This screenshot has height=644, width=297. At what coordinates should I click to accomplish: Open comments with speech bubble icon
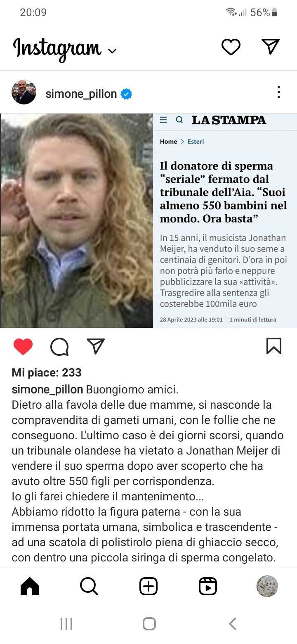coord(59,347)
